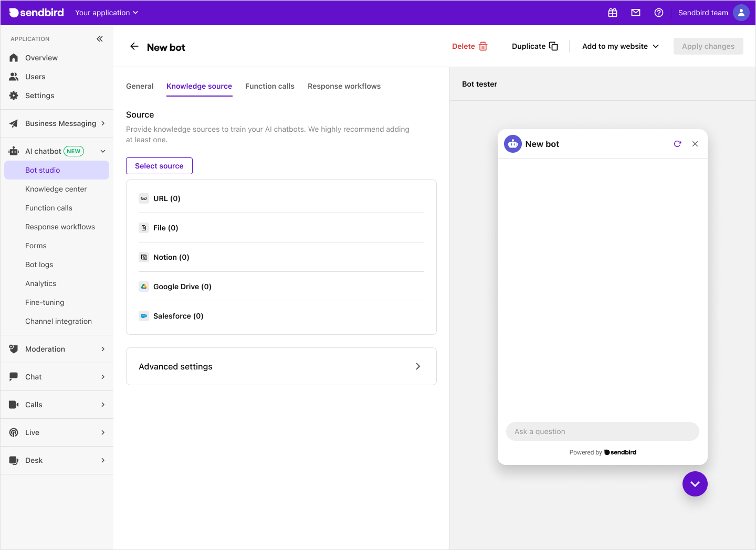Click the purple chevron-down floating button
This screenshot has height=550, width=756.
(695, 484)
